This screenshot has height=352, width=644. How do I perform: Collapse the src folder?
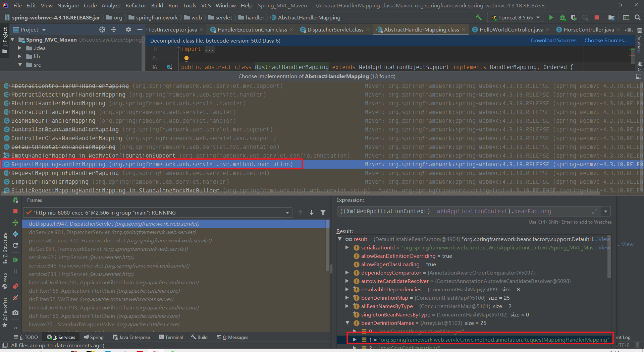click(20, 65)
